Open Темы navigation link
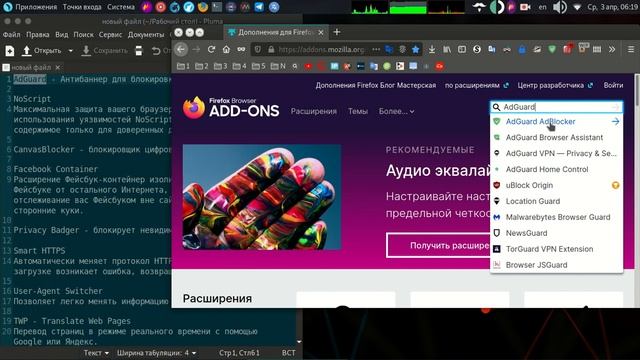Screen dimensions: 640x360 tap(358, 111)
